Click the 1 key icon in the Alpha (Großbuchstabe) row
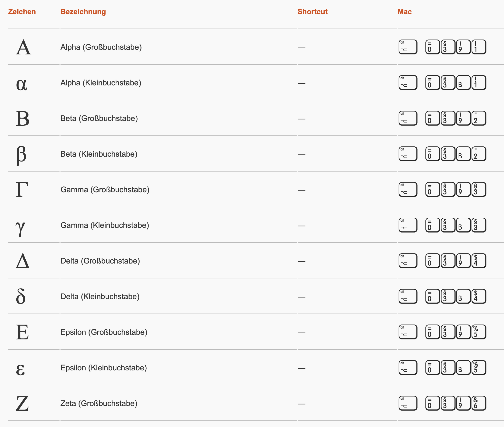The image size is (504, 427). (479, 47)
